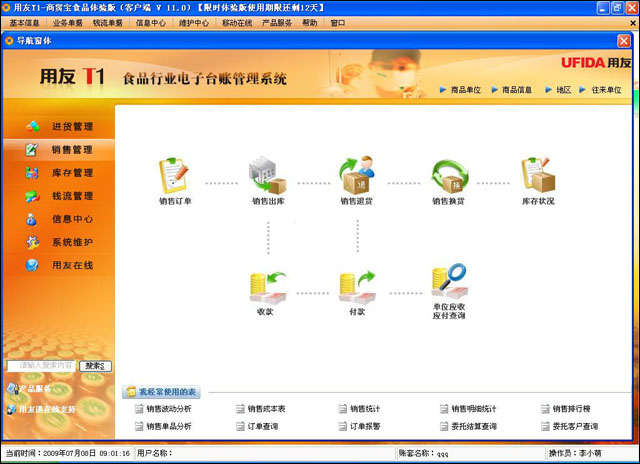Open the 销售出库 warehouse icon

point(268,176)
